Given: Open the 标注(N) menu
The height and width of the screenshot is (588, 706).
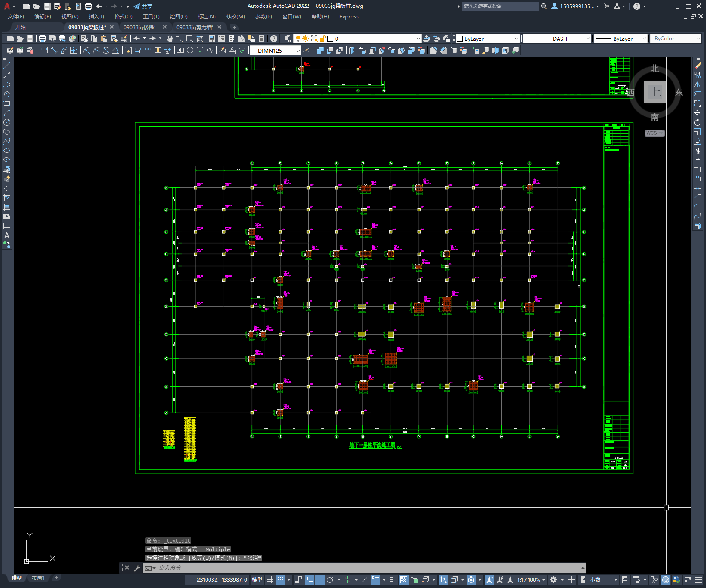Looking at the screenshot, I should [x=206, y=17].
